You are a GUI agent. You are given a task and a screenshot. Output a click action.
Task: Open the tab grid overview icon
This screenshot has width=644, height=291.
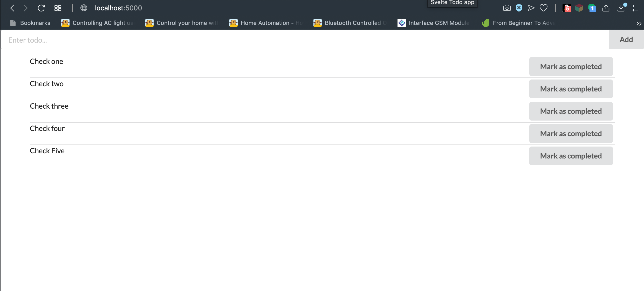58,8
